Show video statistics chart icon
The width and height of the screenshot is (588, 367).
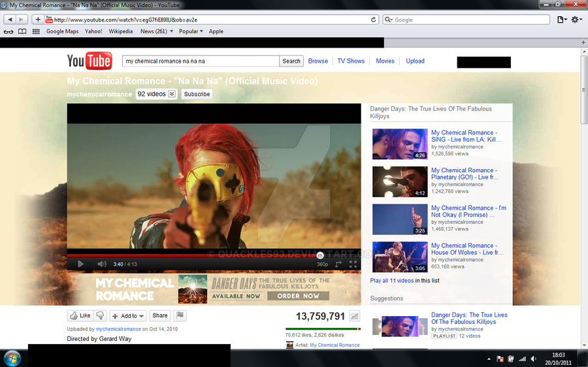click(354, 316)
